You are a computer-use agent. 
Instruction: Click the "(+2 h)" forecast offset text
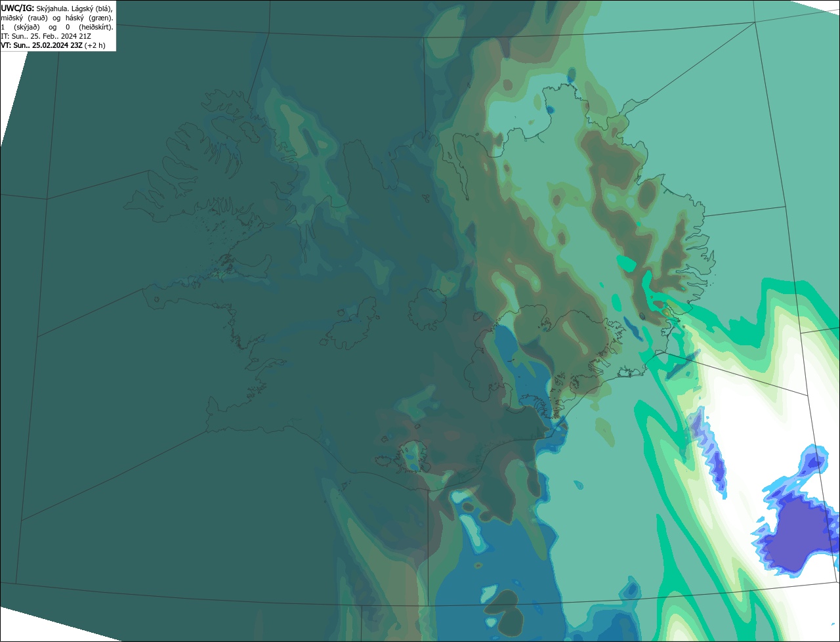click(x=94, y=45)
